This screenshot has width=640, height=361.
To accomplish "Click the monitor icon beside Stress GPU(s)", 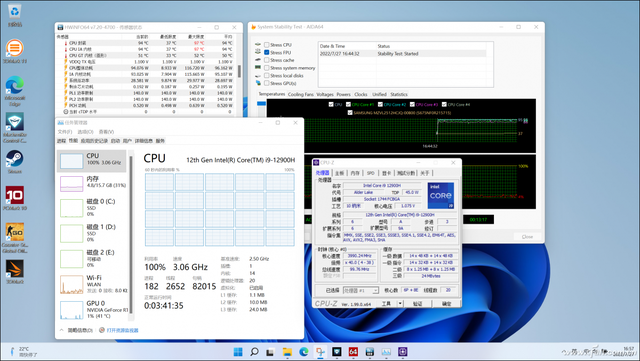I will click(x=258, y=83).
